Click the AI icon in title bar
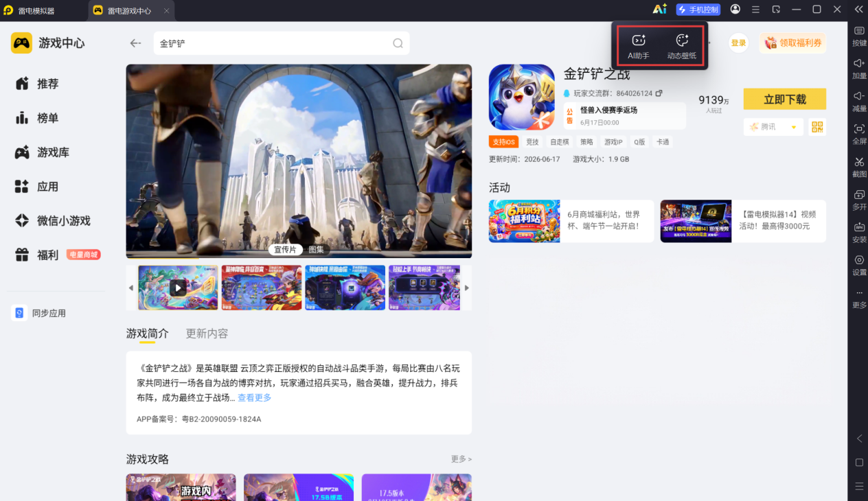The width and height of the screenshot is (868, 501). coord(659,10)
